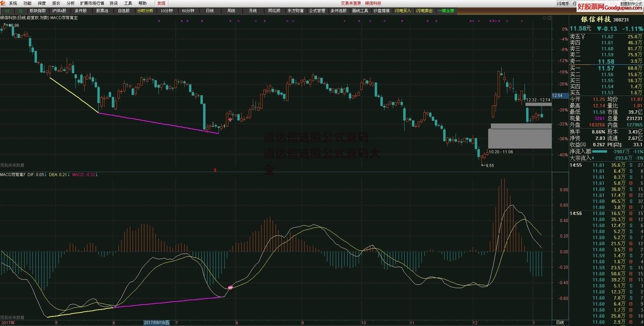Click the 闪电买入 button
Image resolution: width=644 pixels, height=326 pixels.
tap(403, 11)
